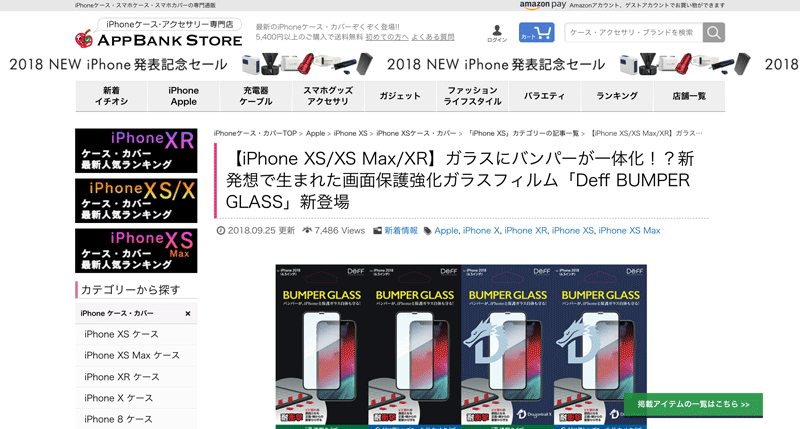
Task: Click the Amazon Pay logo
Action: (543, 5)
